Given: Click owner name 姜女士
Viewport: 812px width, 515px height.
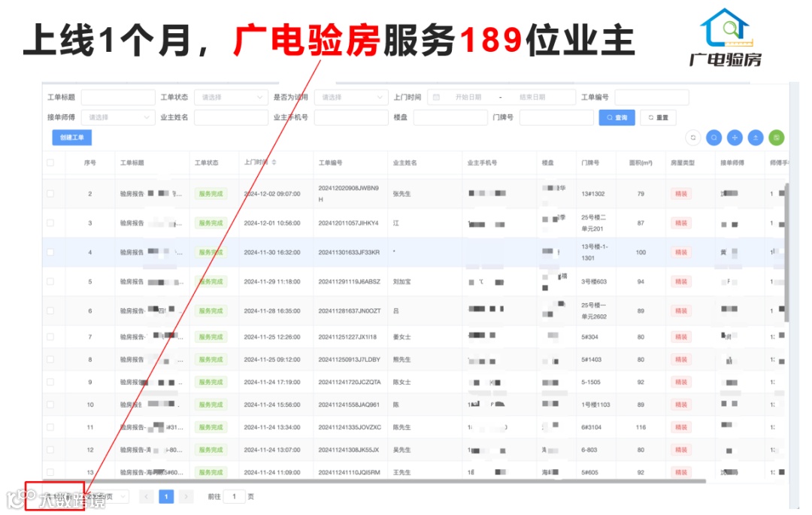Looking at the screenshot, I should pos(401,337).
